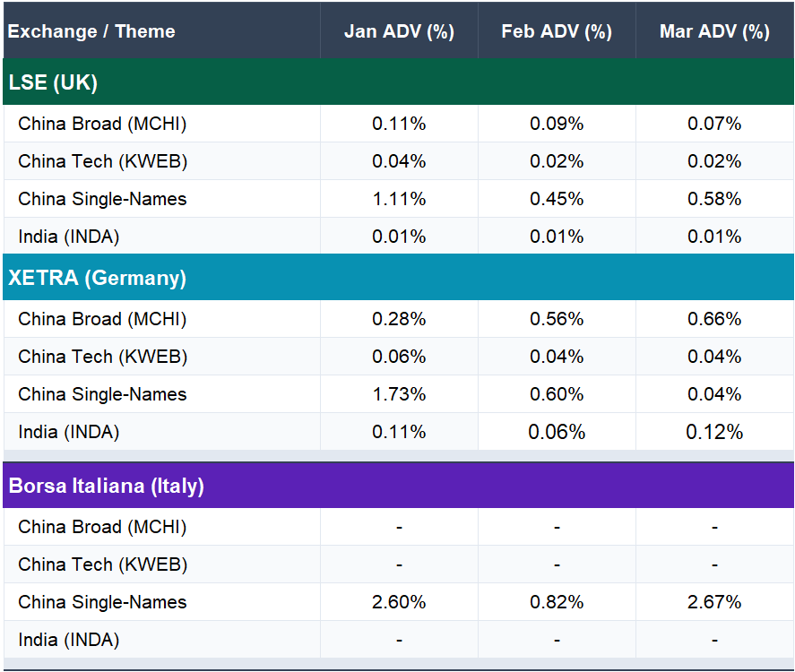Click 'India (INDA)' under XETRA (Germany)

(x=69, y=432)
